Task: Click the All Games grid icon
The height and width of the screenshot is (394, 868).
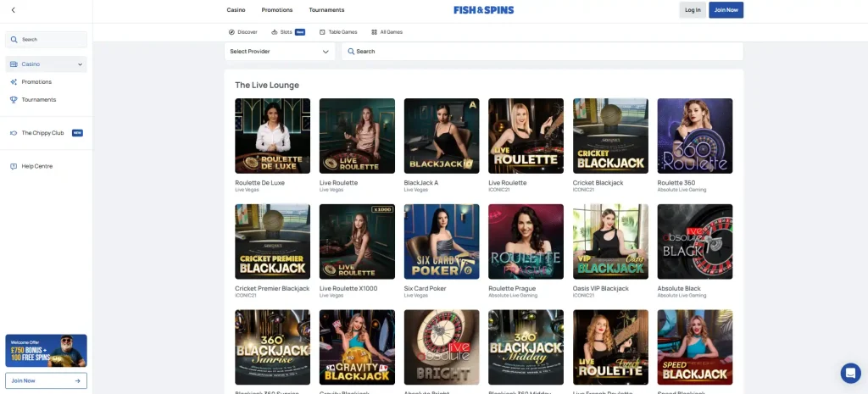Action: click(x=374, y=32)
